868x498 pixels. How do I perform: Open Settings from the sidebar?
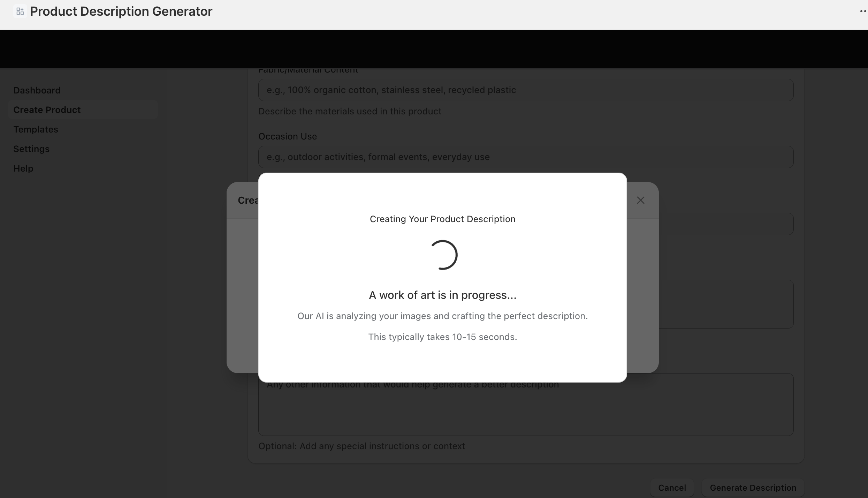point(31,149)
